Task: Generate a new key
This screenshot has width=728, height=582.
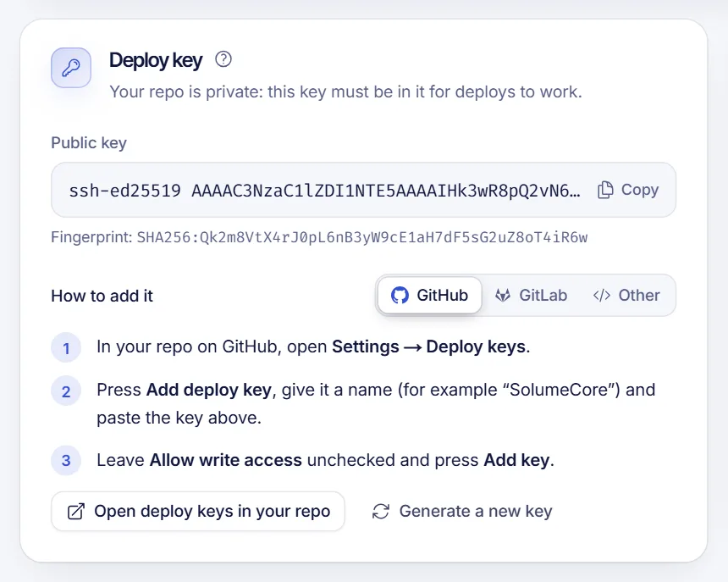Action: tap(462, 512)
